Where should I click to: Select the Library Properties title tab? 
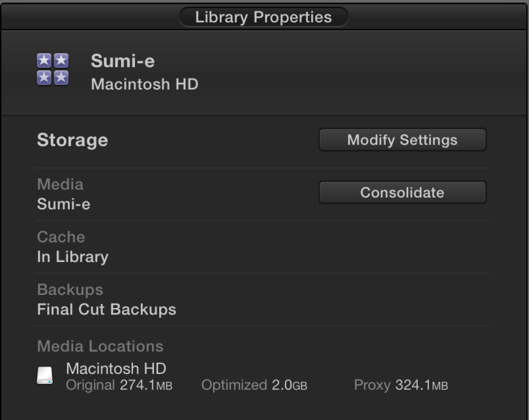pyautogui.click(x=263, y=17)
